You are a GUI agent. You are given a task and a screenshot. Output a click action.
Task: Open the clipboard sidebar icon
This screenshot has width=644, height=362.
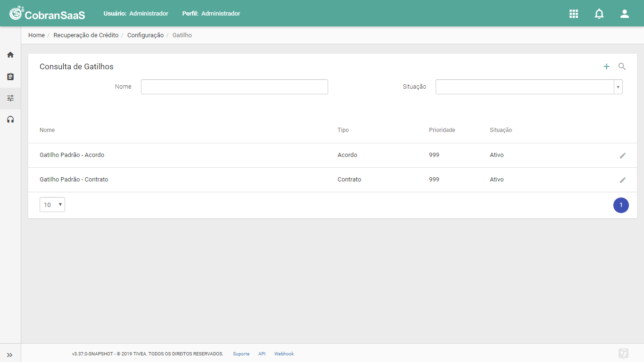click(10, 76)
